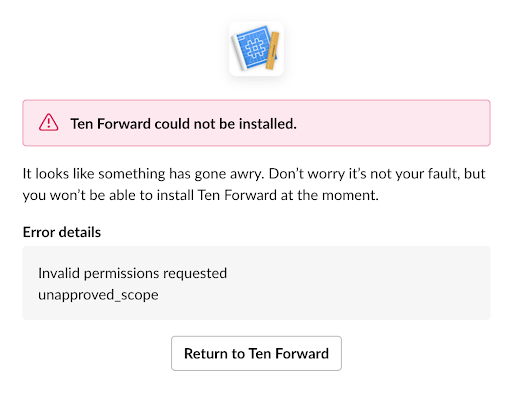Click the word 'installed.' in the alert
The height and width of the screenshot is (407, 512).
pyautogui.click(x=268, y=124)
